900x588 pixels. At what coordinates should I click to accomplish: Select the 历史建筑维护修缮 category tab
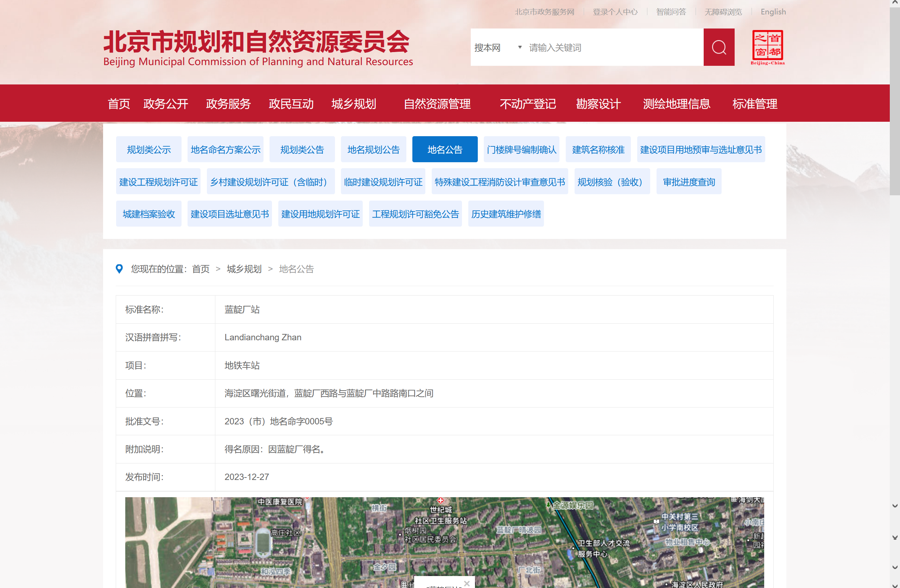click(x=506, y=214)
